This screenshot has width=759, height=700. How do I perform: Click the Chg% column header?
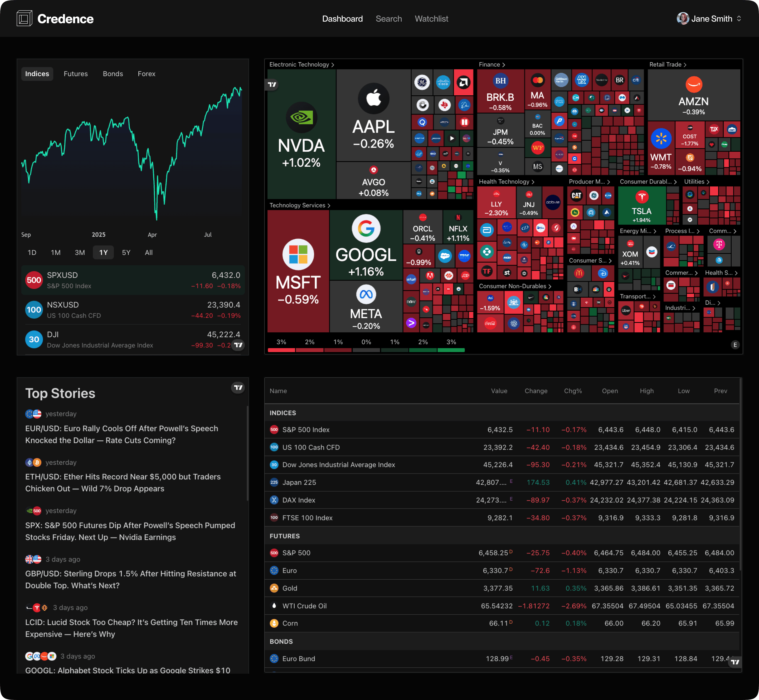pos(573,391)
